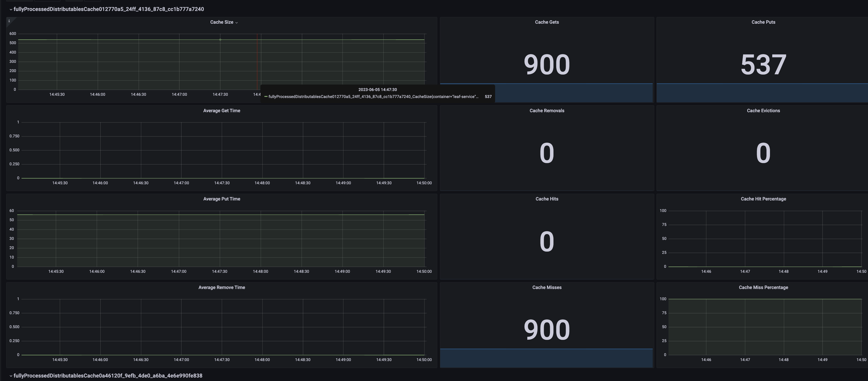The width and height of the screenshot is (868, 381).
Task: Open the Cache Puts panel title menu
Action: pos(763,22)
